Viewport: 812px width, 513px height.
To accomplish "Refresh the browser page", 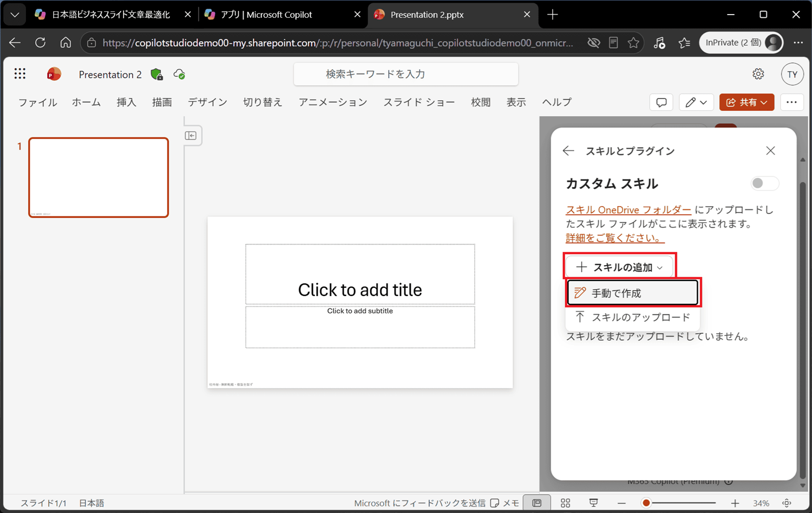I will coord(40,42).
